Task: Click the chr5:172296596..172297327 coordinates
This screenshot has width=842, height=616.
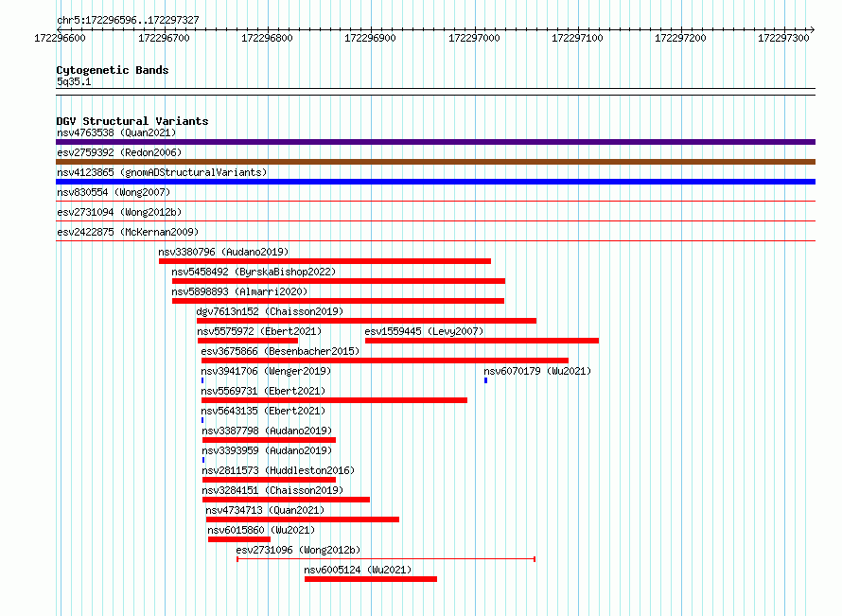Action: coord(128,20)
